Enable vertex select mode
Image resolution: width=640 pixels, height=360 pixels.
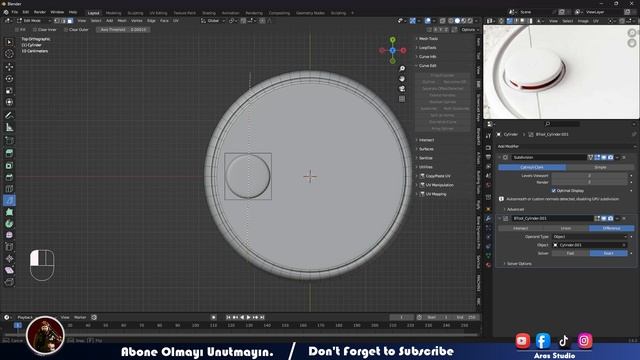click(x=57, y=20)
